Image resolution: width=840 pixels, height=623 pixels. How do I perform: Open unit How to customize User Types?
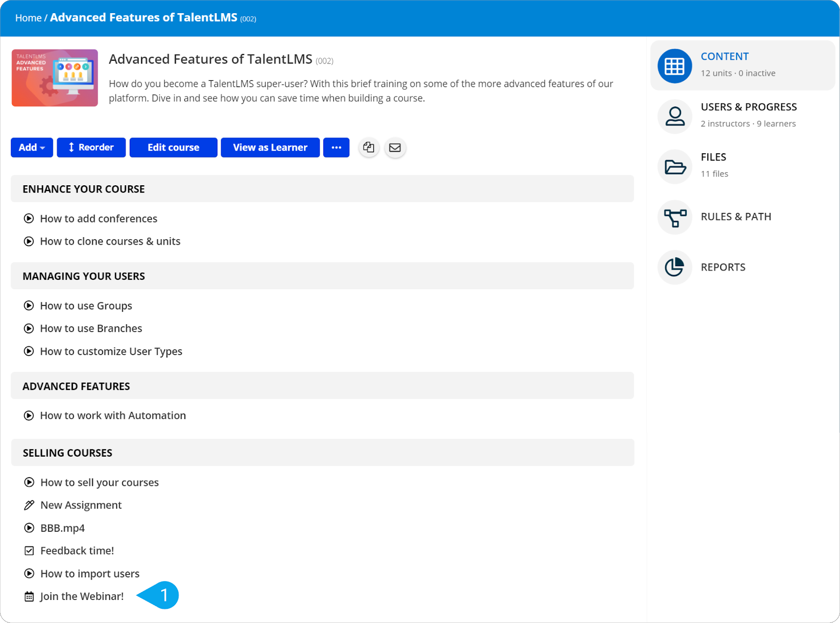(x=111, y=352)
